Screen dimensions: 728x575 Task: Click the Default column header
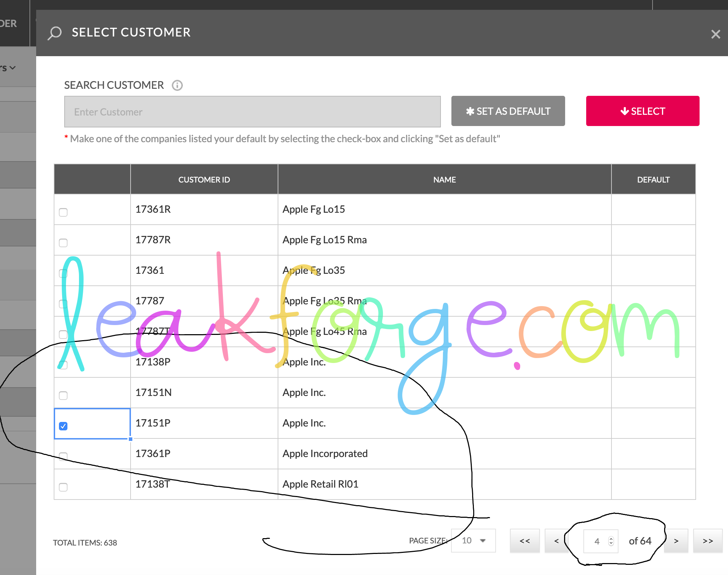pyautogui.click(x=653, y=179)
